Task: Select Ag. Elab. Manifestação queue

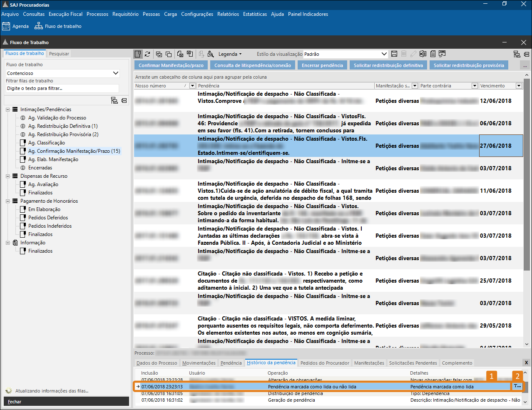Action: [53, 159]
